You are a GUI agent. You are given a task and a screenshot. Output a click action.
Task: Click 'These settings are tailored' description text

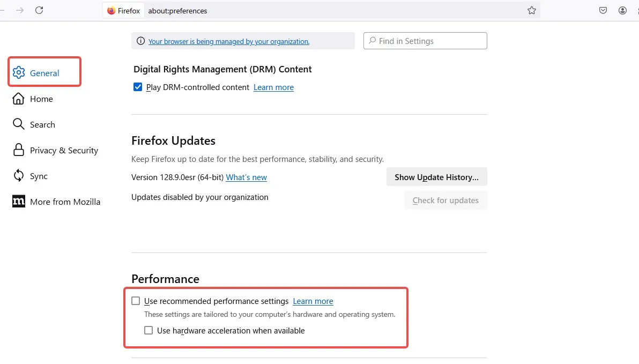(270, 314)
